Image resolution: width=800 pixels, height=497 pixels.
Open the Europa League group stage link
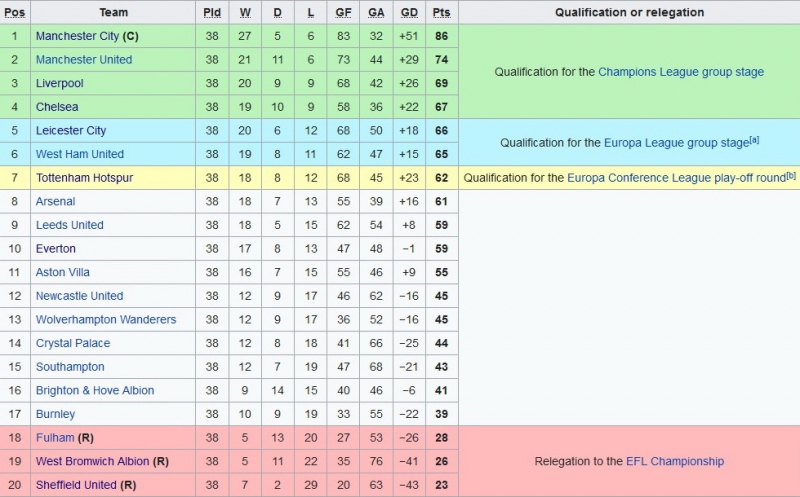(675, 143)
